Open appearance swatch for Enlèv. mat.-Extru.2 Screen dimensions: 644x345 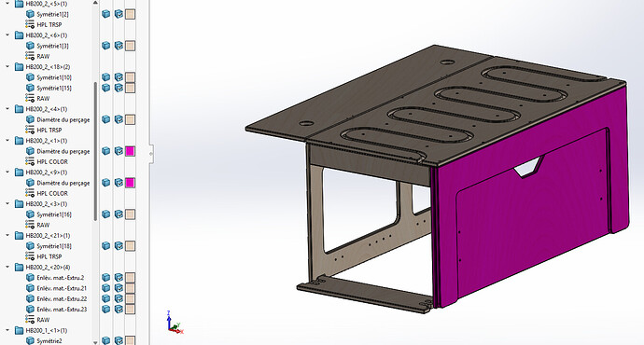[x=130, y=277]
